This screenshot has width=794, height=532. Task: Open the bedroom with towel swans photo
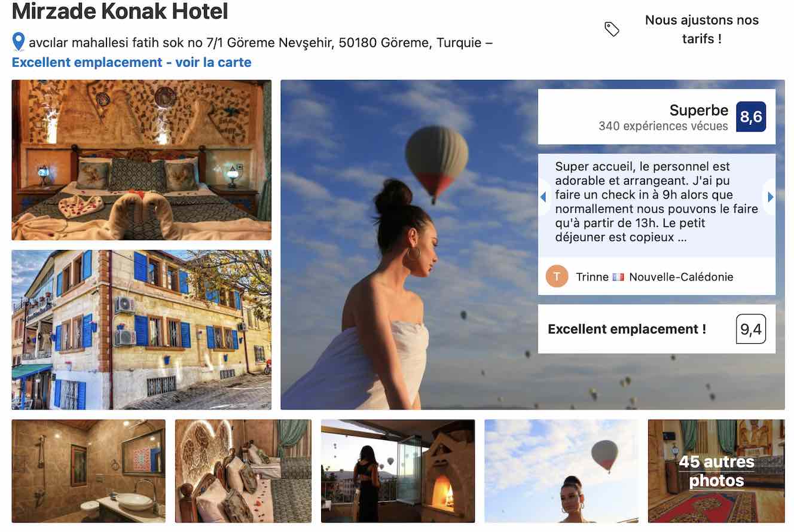click(142, 160)
